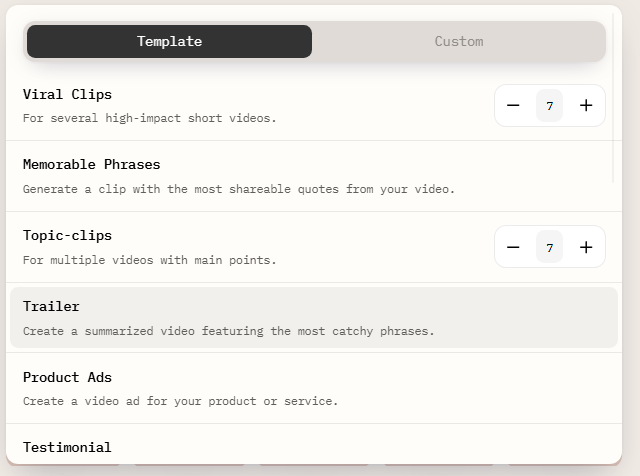Select the Testimonial template
This screenshot has width=640, height=476.
(x=67, y=447)
